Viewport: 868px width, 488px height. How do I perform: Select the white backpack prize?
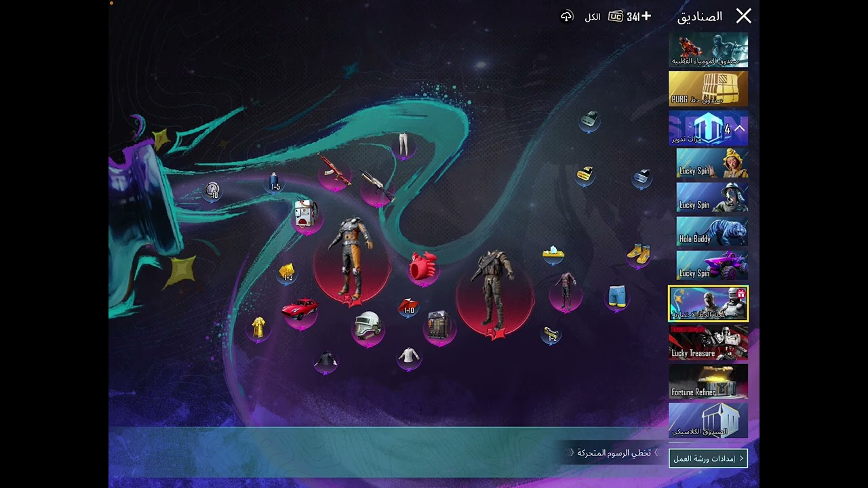point(306,216)
